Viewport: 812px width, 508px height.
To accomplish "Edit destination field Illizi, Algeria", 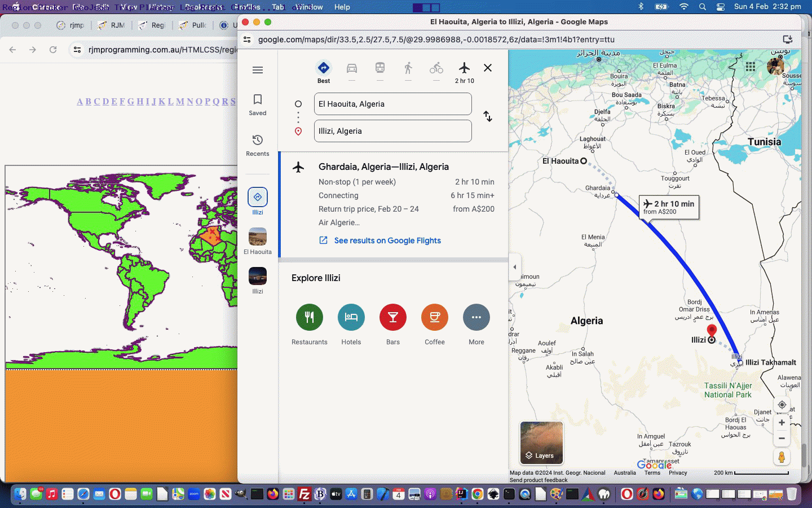I will click(393, 131).
